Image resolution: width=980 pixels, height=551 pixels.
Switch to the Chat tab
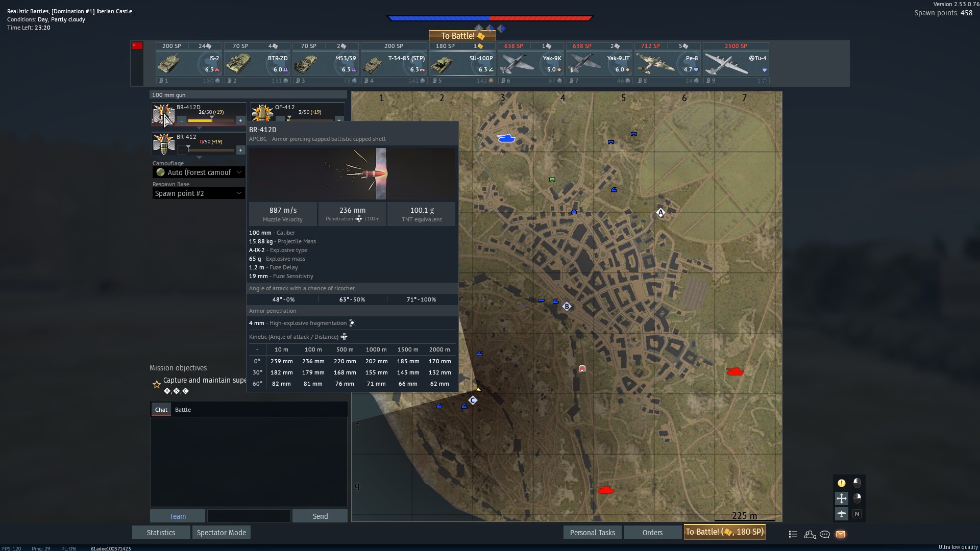point(161,410)
